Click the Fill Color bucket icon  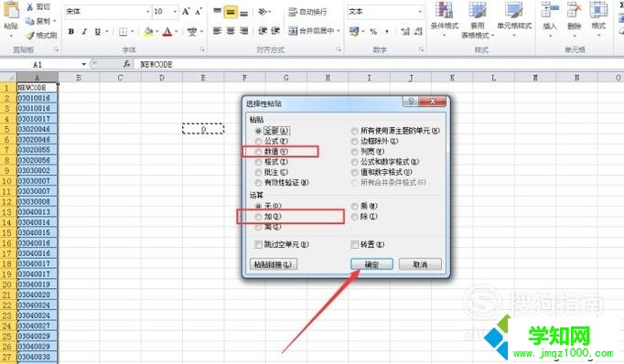(148, 31)
